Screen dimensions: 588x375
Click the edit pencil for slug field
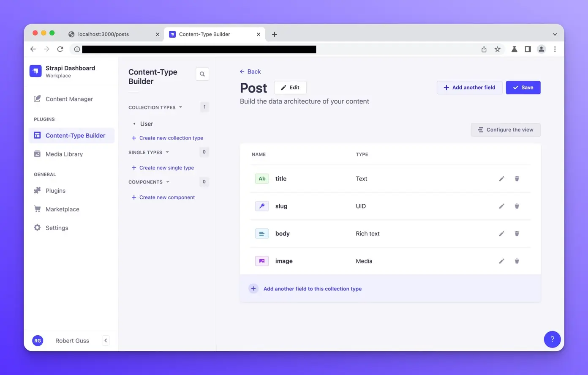[501, 206]
